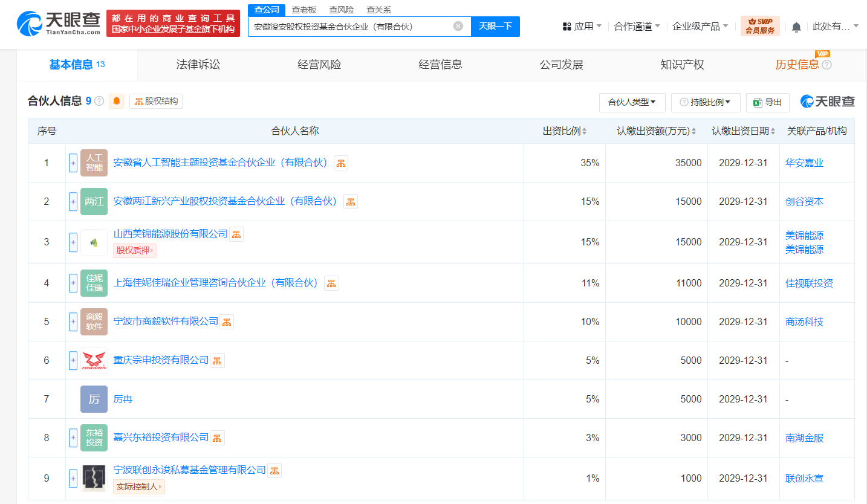Click the notification bell icon in header
The image size is (867, 504).
[x=796, y=27]
